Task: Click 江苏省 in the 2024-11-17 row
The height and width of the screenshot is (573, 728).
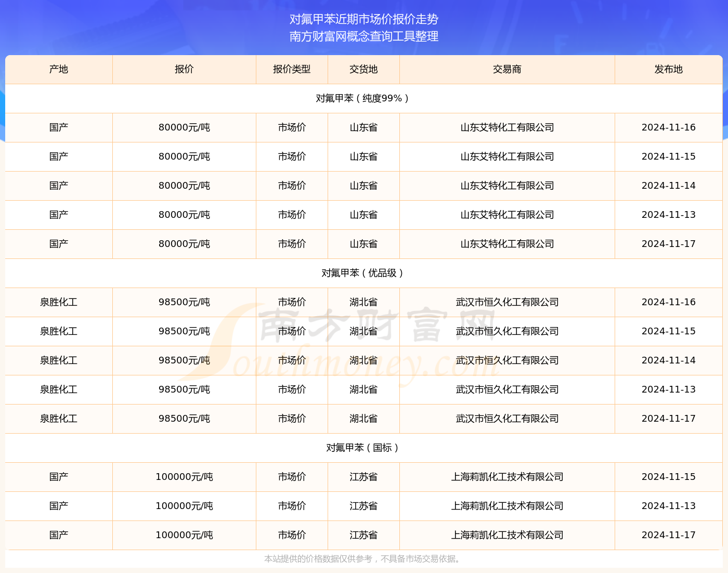Action: pyautogui.click(x=363, y=535)
